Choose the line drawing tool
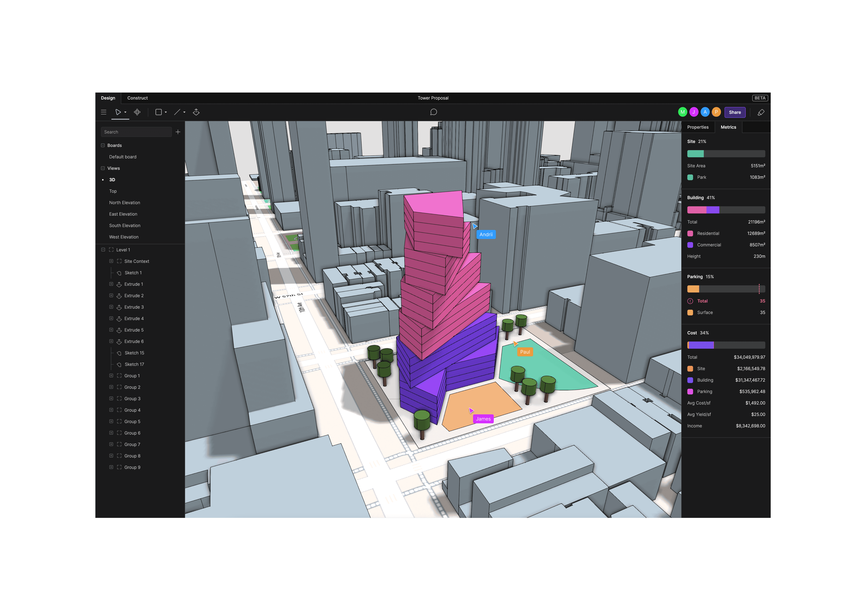Screen dimensions: 866x616 pos(177,112)
